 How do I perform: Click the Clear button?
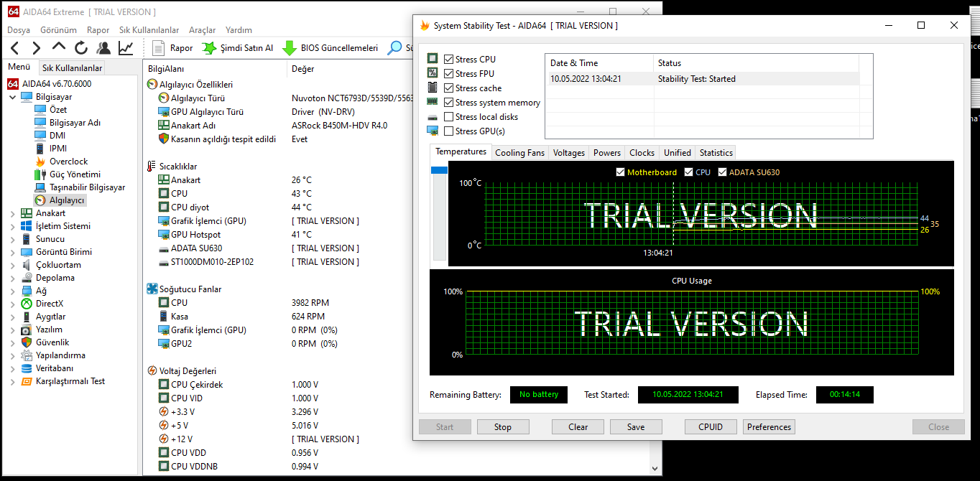click(x=578, y=427)
